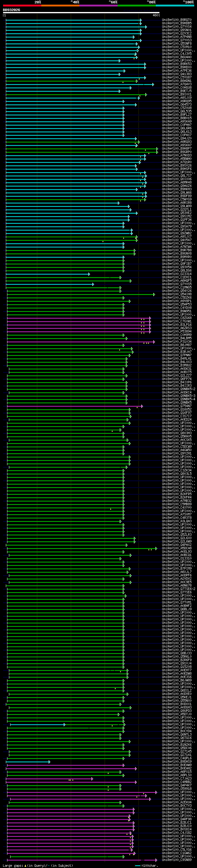This screenshot has height=868, width=197.
Task: Select hit label UniRef100_Q15208
Action: point(177,667)
